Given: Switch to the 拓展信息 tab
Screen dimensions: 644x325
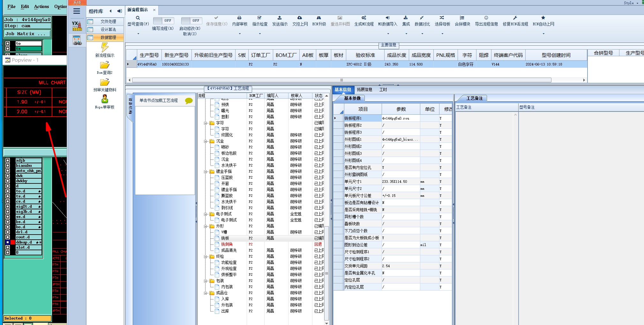Looking at the screenshot, I should coord(364,90).
